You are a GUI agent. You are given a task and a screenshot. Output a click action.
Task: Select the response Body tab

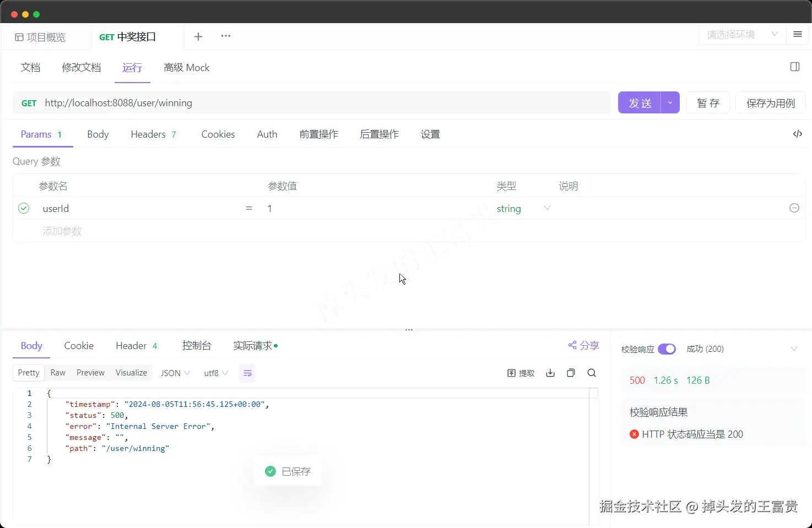(31, 346)
